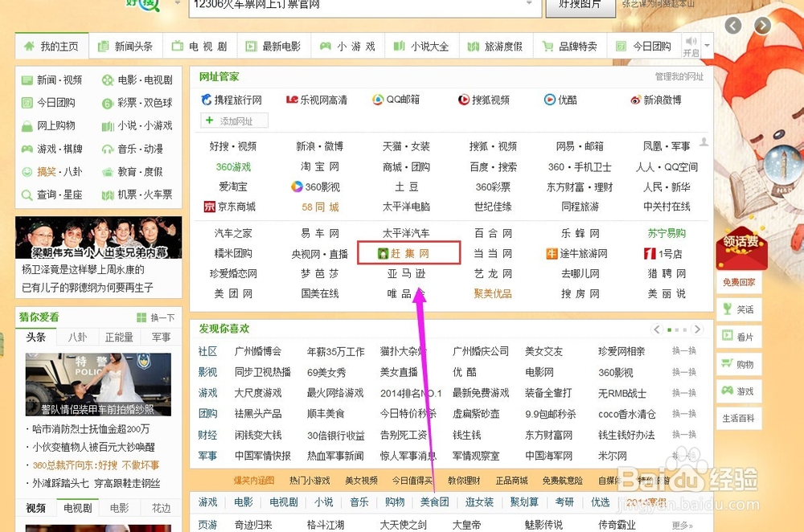Switch to the 最新电影 tab
Image resolution: width=804 pixels, height=532 pixels.
click(x=273, y=46)
